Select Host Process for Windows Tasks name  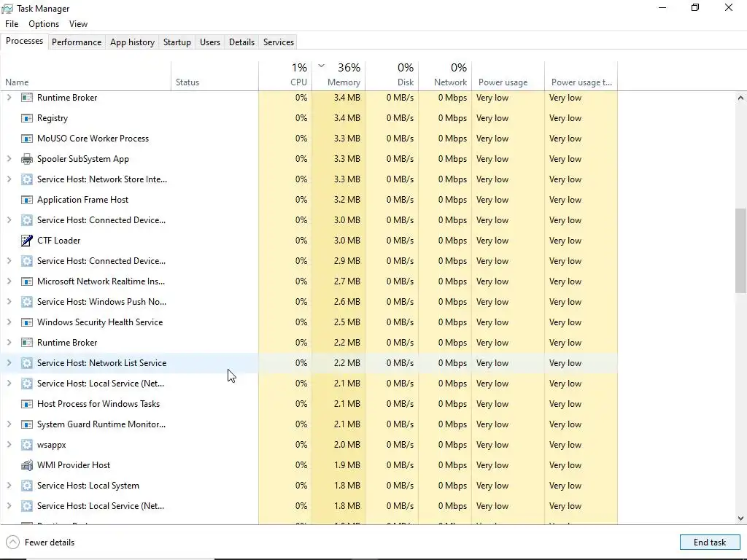(x=98, y=404)
